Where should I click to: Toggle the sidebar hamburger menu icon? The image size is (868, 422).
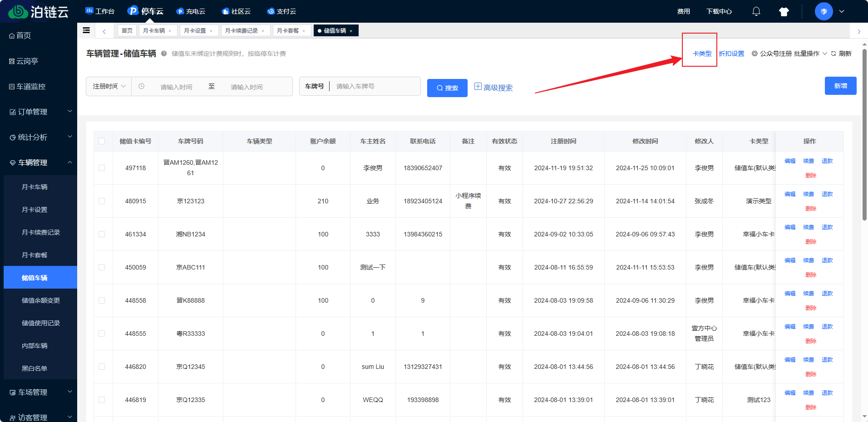[86, 30]
